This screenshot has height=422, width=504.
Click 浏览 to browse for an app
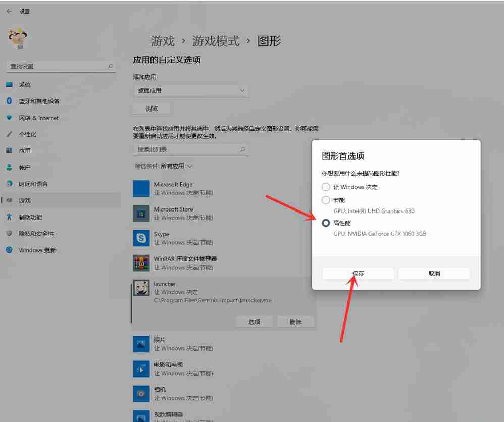[152, 108]
